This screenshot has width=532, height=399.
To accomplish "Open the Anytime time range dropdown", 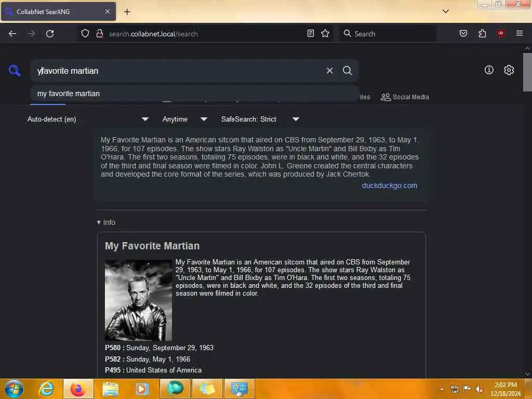I will tap(185, 119).
